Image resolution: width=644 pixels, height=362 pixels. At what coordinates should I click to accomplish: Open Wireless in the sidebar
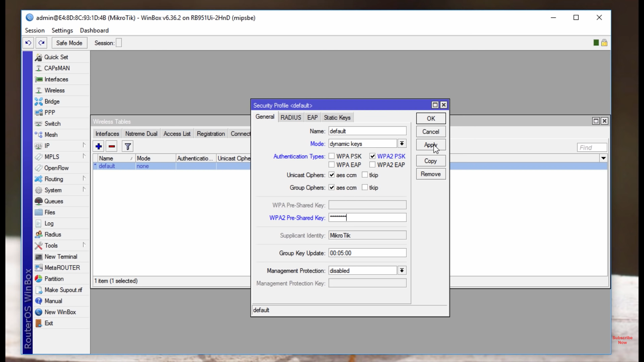(x=54, y=90)
